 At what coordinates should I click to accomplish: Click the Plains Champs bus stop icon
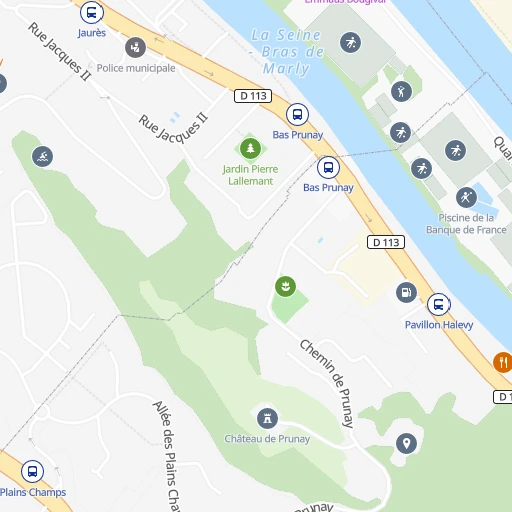click(x=32, y=472)
